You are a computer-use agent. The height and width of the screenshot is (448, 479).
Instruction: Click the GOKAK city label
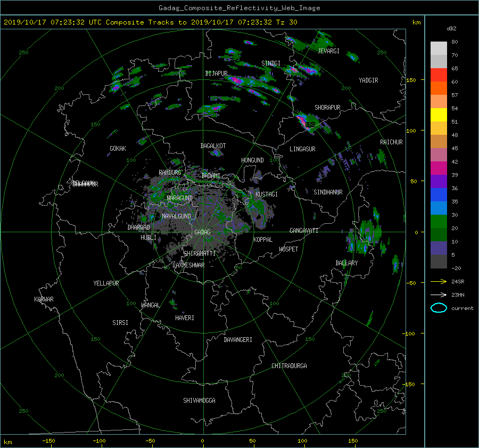118,149
